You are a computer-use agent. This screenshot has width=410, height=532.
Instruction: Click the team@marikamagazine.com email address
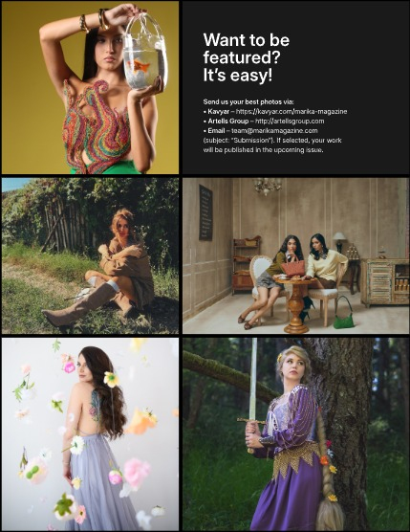(274, 131)
